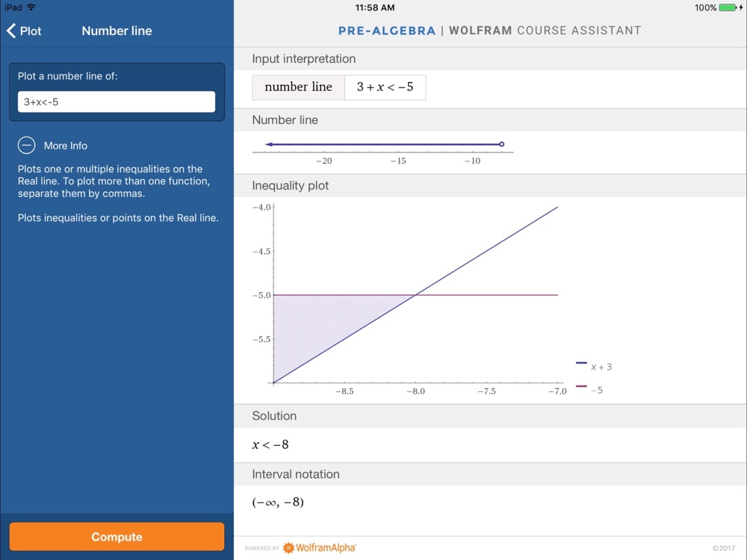The image size is (747, 560).
Task: Tap the x + 3 legend swatch
Action: [x=581, y=363]
